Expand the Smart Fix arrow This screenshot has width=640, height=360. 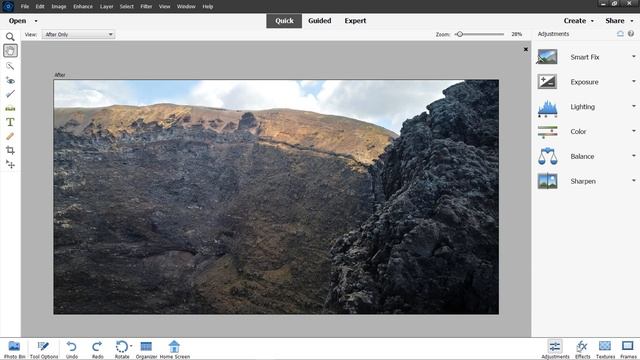pyautogui.click(x=633, y=57)
